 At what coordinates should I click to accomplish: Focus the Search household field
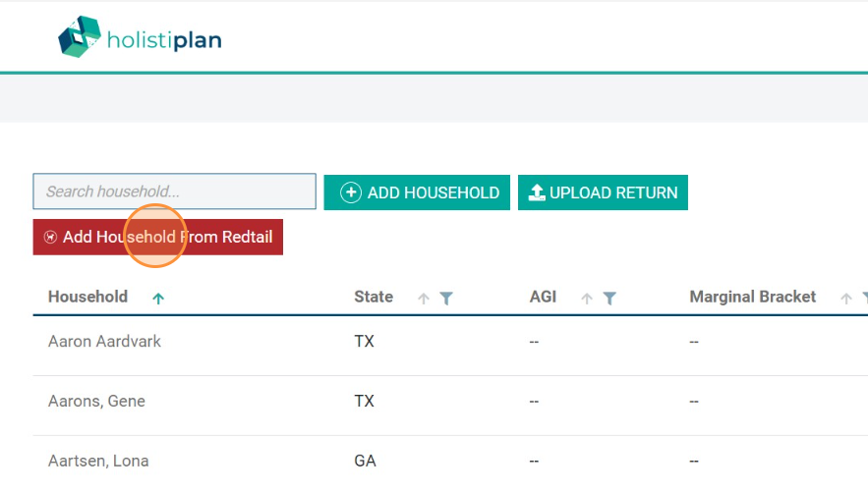pos(174,192)
